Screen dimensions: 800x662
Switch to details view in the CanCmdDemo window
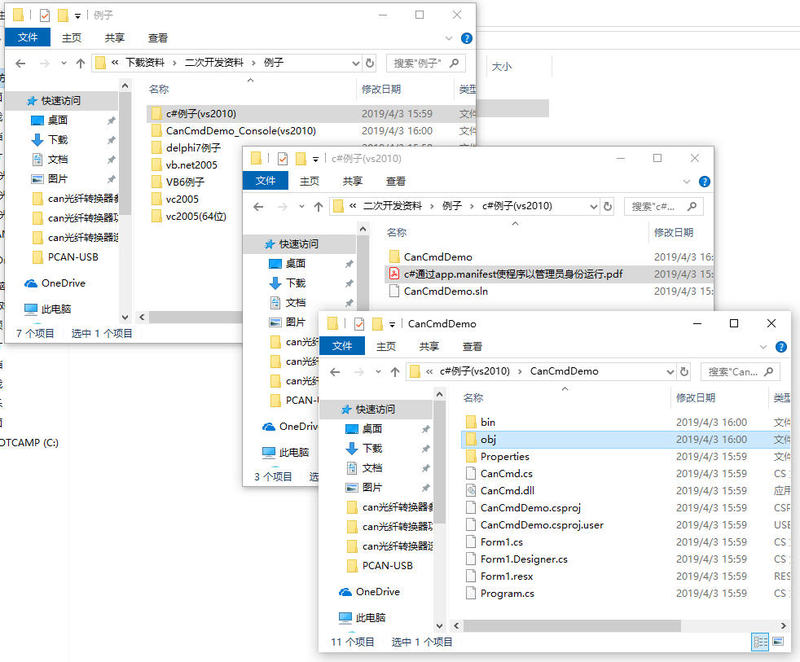pyautogui.click(x=761, y=642)
